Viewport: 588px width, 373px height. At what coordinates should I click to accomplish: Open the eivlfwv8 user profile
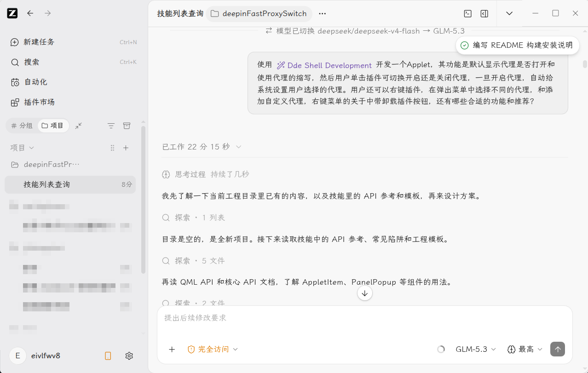35,356
